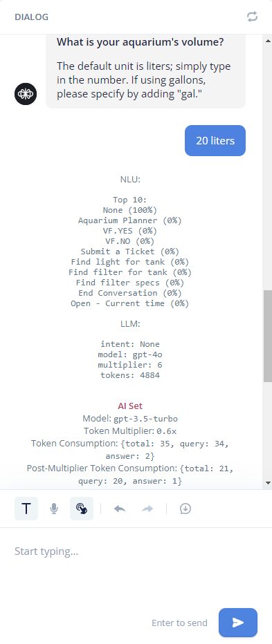Click the scrollbar up arrow
The height and width of the screenshot is (644, 272).
pyautogui.click(x=268, y=41)
